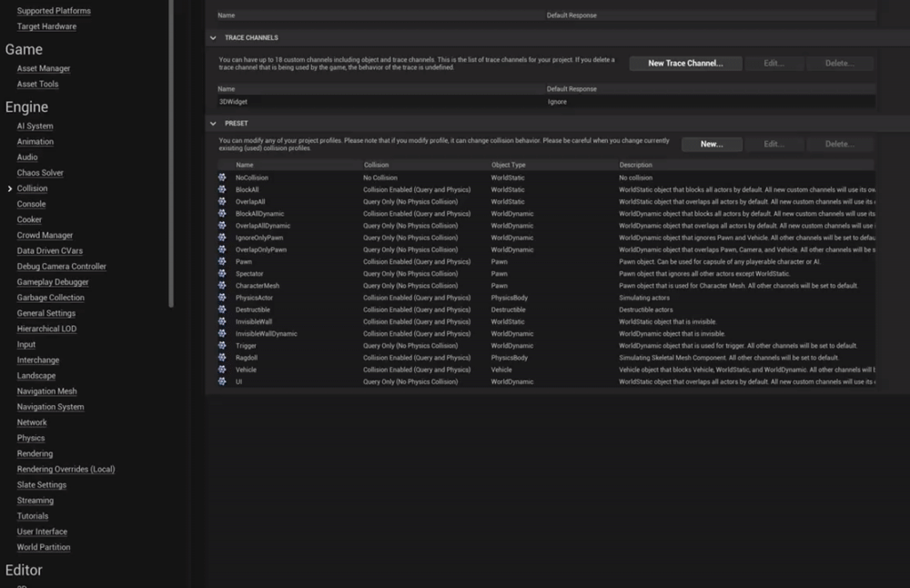This screenshot has width=910, height=588.
Task: Open Data Driven CVars settings
Action: tap(50, 251)
